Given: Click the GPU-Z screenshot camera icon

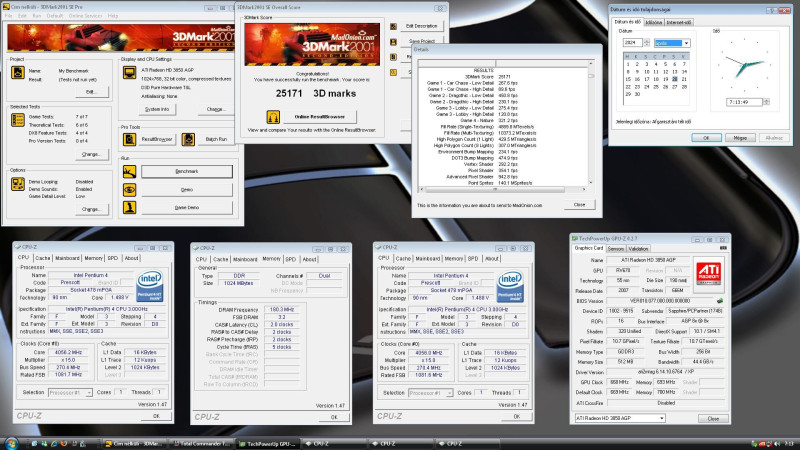Looking at the screenshot, I should (723, 248).
